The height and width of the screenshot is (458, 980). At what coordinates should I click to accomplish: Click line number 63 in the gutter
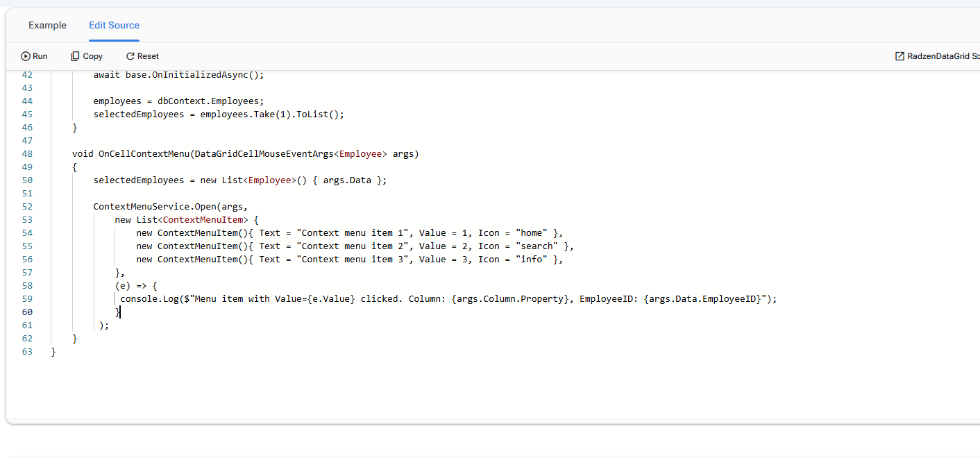[x=27, y=352]
